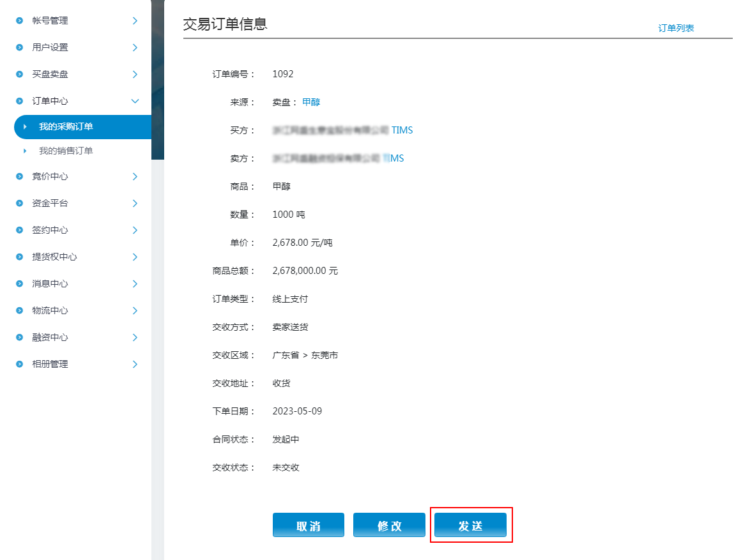The image size is (750, 560).
Task: Open the 消息中心 menu item
Action: pos(50,284)
